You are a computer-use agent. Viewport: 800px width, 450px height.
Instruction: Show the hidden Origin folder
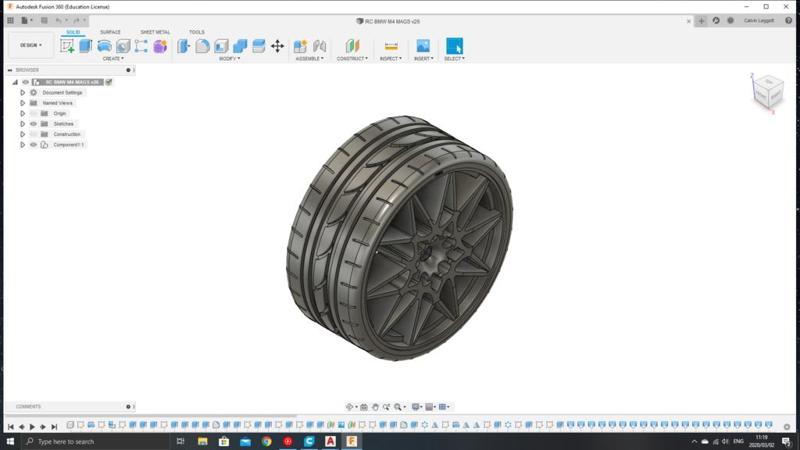pos(33,113)
